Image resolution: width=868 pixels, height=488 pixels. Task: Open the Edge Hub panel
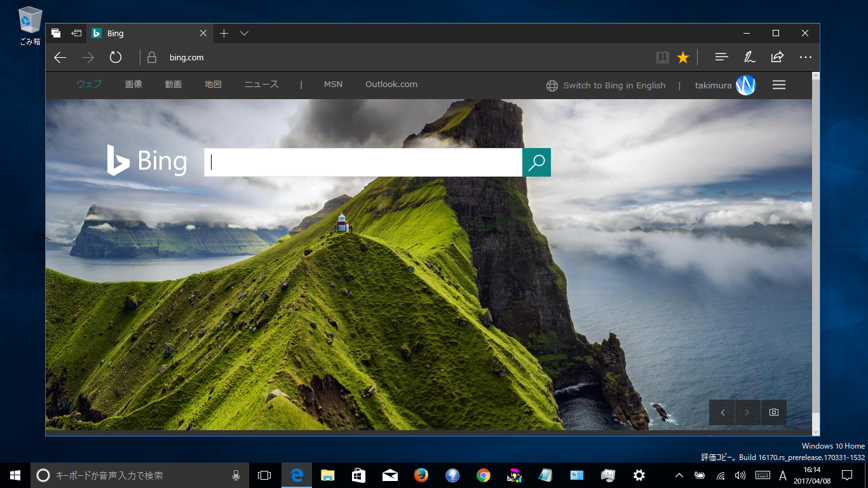click(721, 57)
